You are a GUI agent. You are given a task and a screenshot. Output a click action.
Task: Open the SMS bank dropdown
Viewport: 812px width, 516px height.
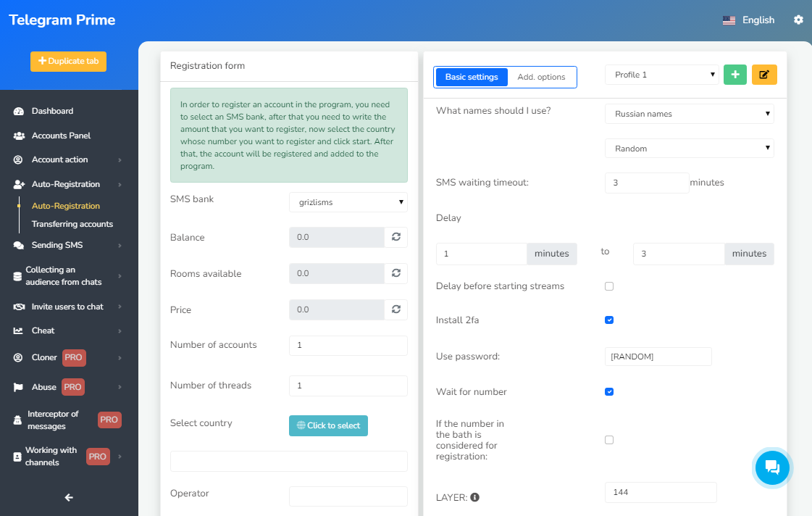(348, 202)
